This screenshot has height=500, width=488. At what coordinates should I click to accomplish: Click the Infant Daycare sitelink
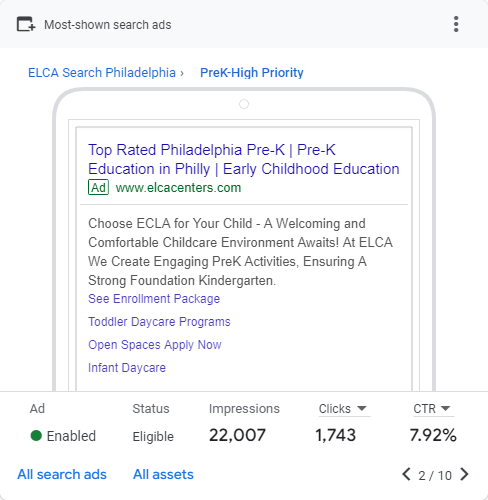coord(127,368)
